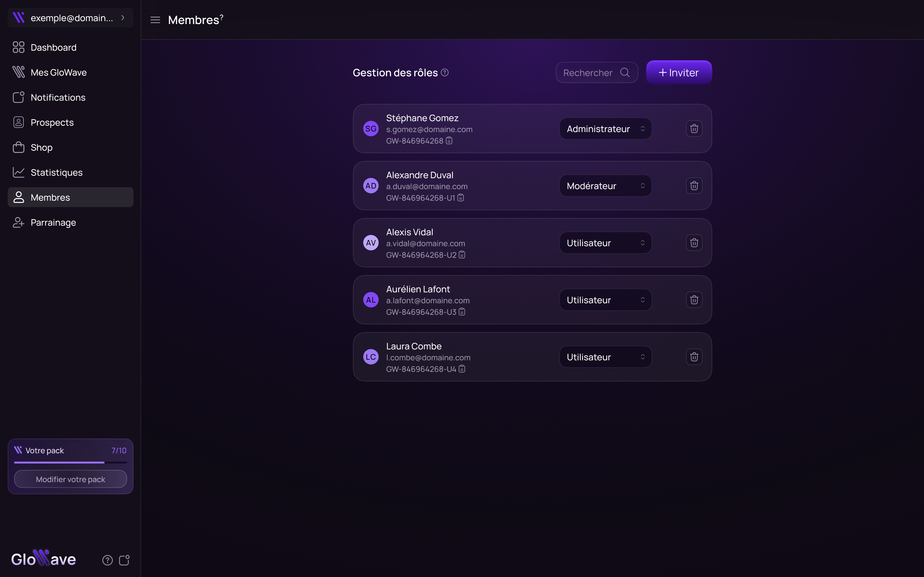The image size is (924, 577).
Task: Navigate to Parrainage section
Action: (53, 222)
